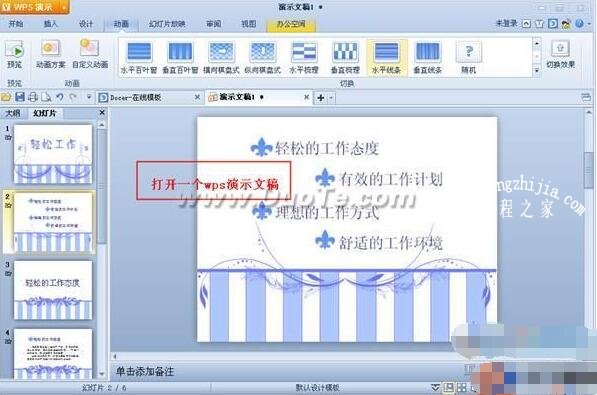Open the 视图 ribbon tab
This screenshot has height=395, width=597.
click(249, 24)
